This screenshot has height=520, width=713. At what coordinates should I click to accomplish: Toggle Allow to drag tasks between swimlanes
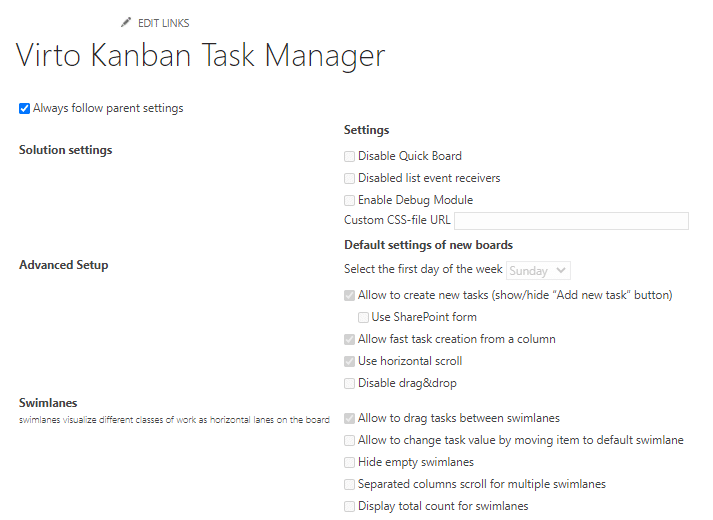coord(349,419)
